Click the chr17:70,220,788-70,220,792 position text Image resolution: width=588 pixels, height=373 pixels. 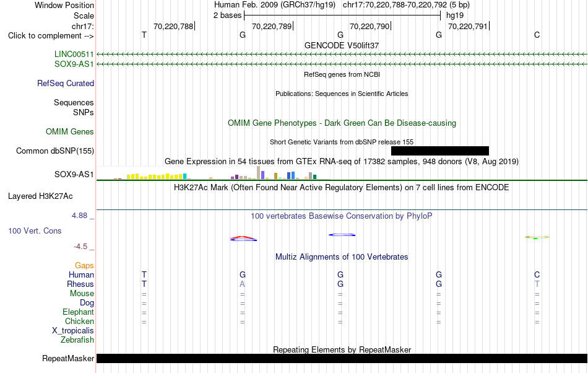pyautogui.click(x=406, y=5)
